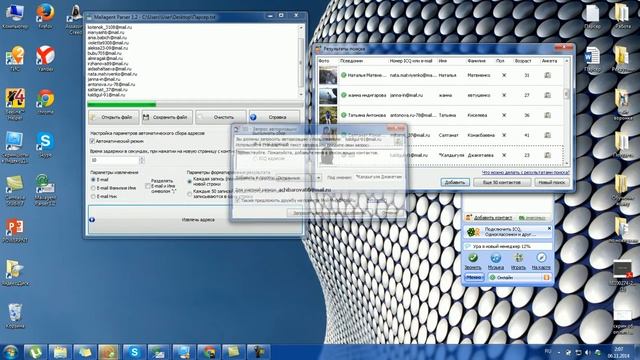Toggle the Разделять E-mail и Имя checkbox
This screenshot has height=360, width=640.
148,186
